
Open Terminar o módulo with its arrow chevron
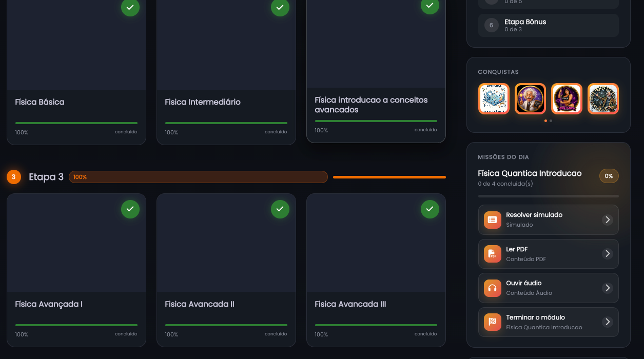tap(608, 322)
